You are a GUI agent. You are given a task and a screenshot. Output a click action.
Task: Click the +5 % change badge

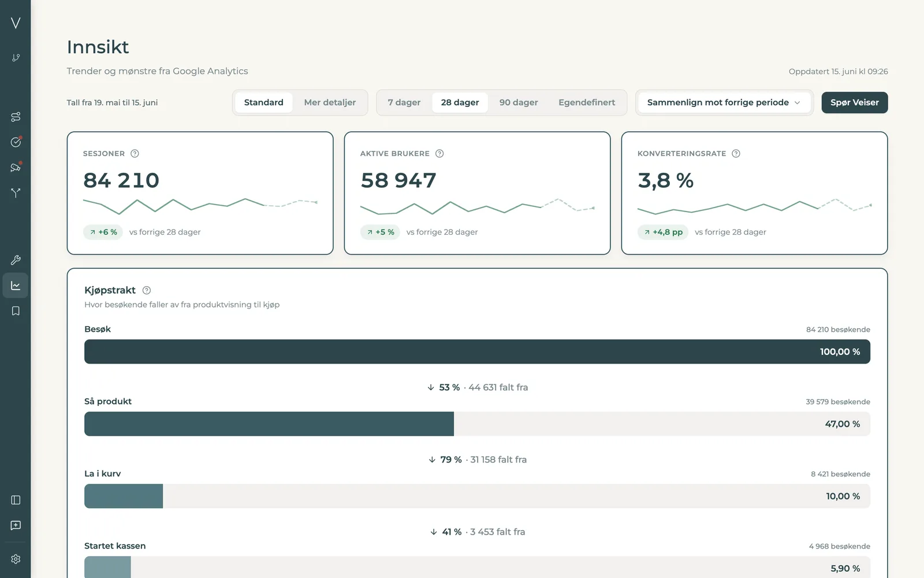pyautogui.click(x=380, y=232)
